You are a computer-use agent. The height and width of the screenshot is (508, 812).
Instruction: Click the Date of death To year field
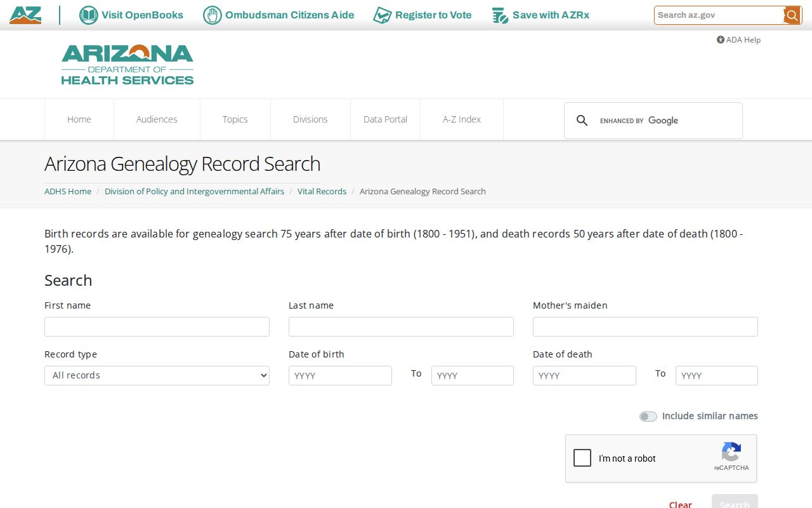coord(717,375)
